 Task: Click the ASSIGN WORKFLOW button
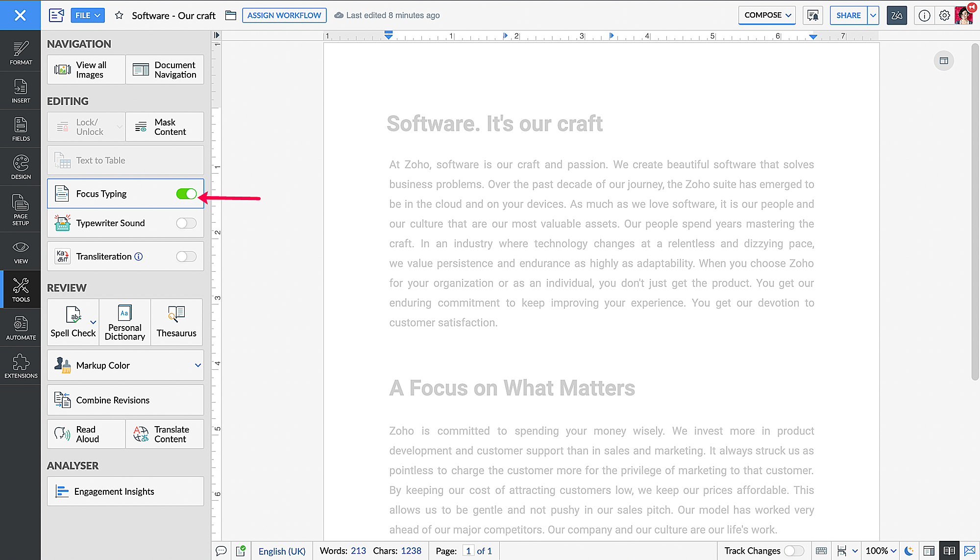pyautogui.click(x=284, y=15)
